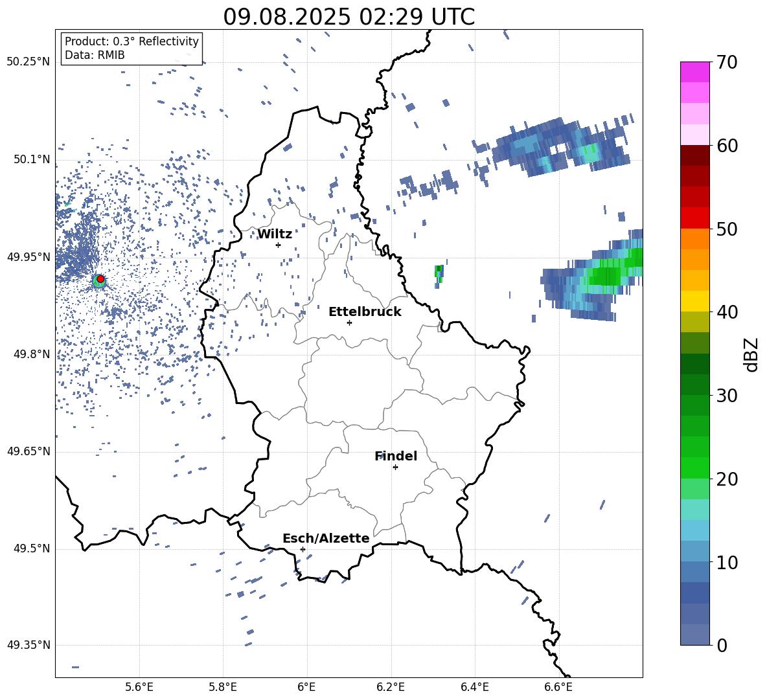Click the 49.8°N latitude label

(32, 354)
